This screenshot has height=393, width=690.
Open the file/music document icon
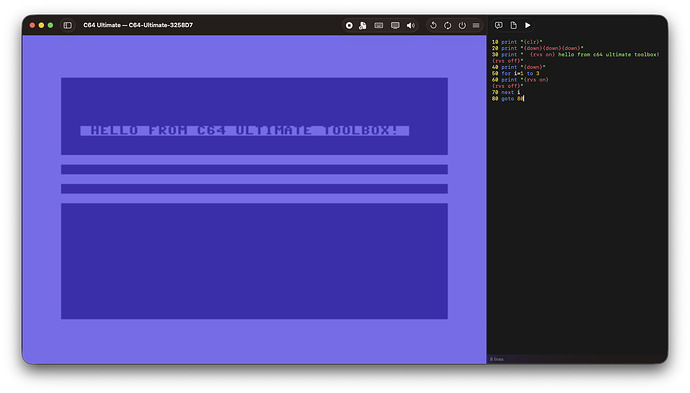363,26
